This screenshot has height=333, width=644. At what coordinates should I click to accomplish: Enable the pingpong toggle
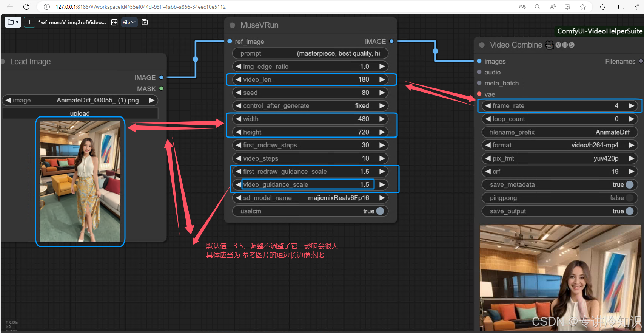click(629, 198)
